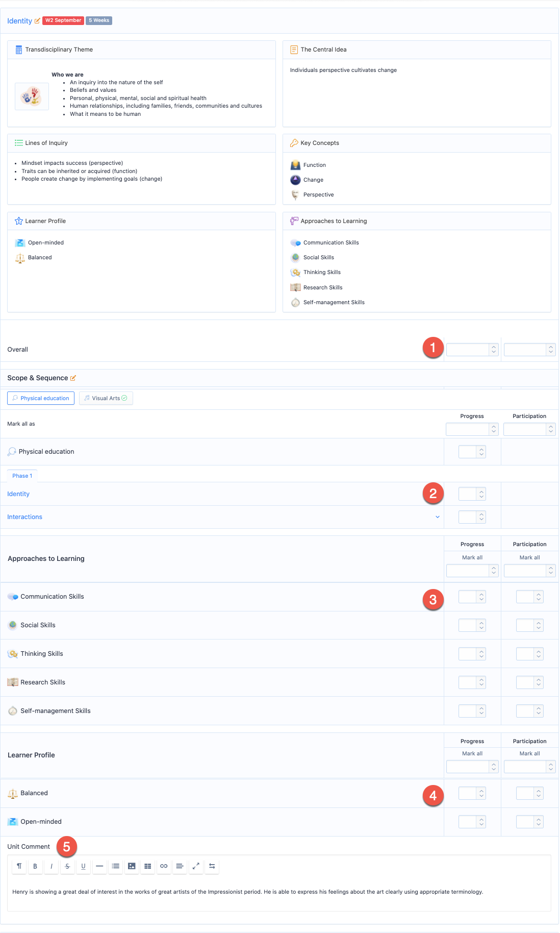Edit the Scope & Sequence section
560x933 pixels.
[x=73, y=378]
